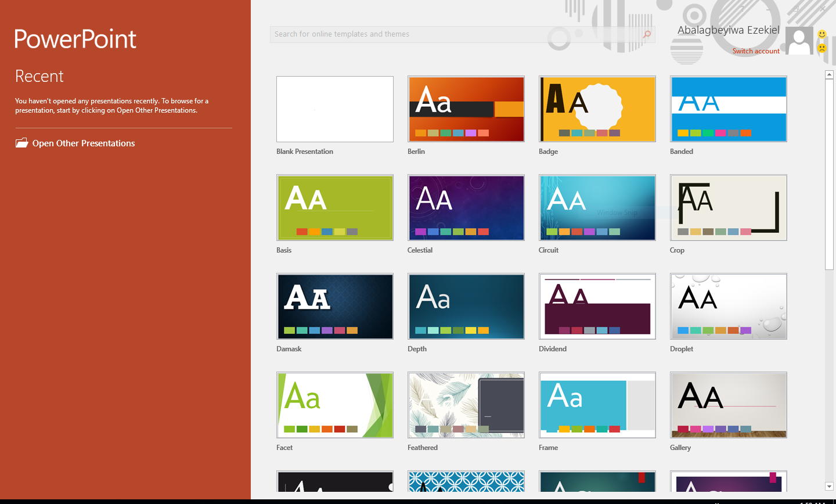Select the Gallery template thumbnail

(x=729, y=405)
